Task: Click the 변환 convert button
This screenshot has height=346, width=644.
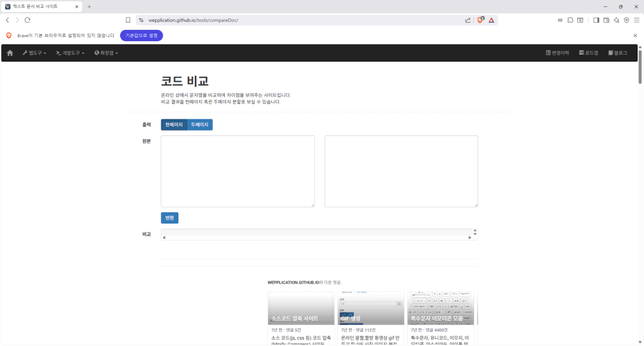Action: 170,218
